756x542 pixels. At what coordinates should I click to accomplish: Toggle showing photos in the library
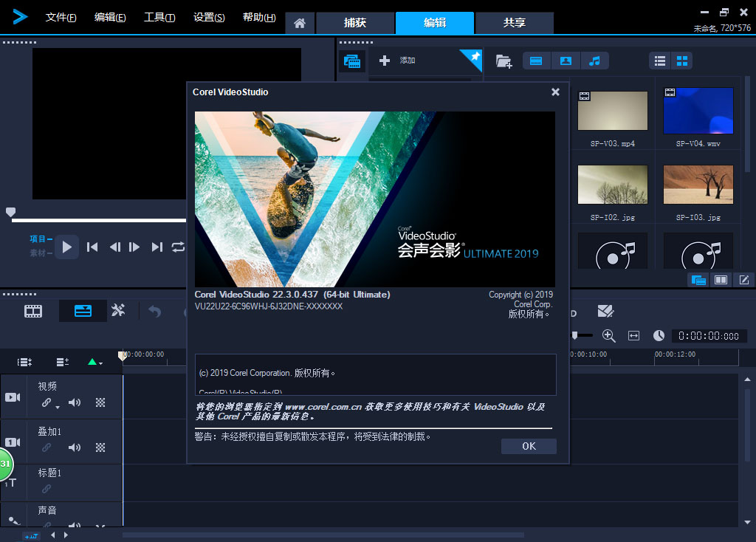(x=566, y=61)
